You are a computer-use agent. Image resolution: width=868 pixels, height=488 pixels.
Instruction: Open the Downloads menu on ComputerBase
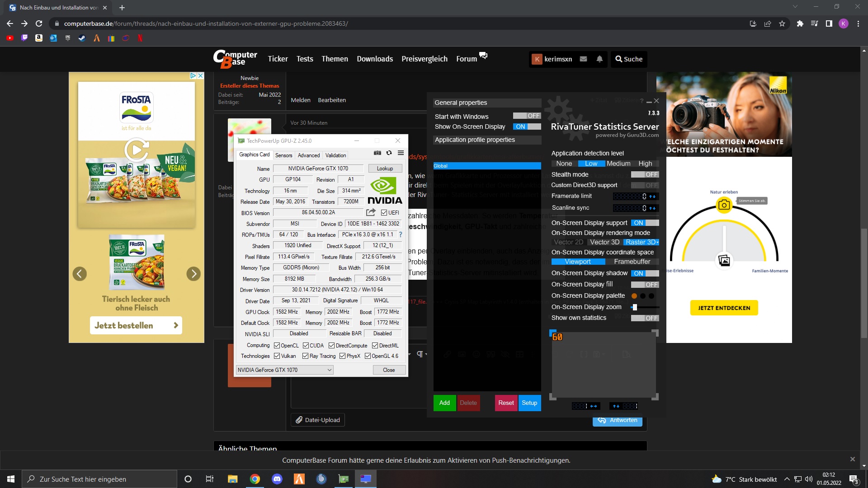point(374,59)
